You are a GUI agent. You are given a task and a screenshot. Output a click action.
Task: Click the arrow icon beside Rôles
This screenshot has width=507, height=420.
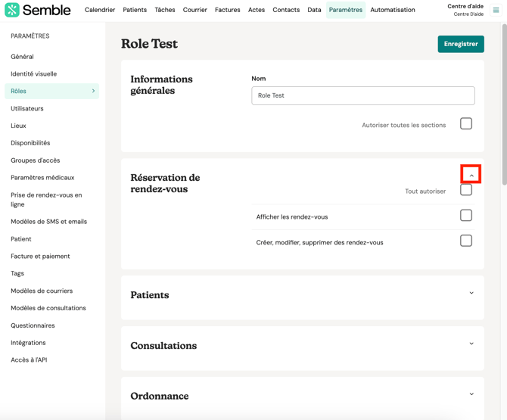click(x=94, y=91)
